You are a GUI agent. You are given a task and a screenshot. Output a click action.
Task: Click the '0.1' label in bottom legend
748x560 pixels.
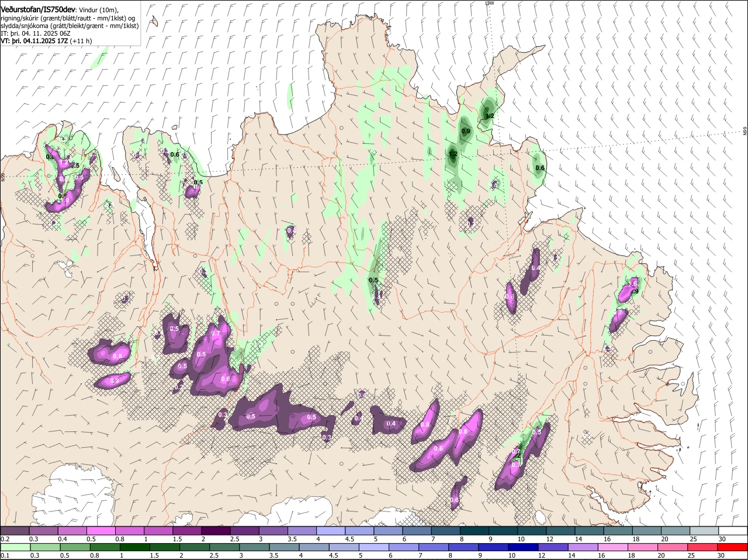point(5,555)
